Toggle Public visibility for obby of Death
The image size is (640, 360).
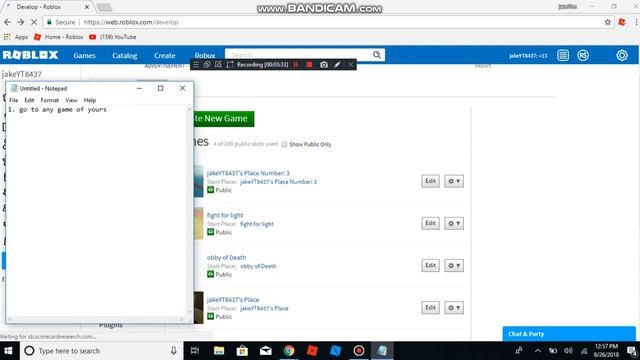[211, 274]
